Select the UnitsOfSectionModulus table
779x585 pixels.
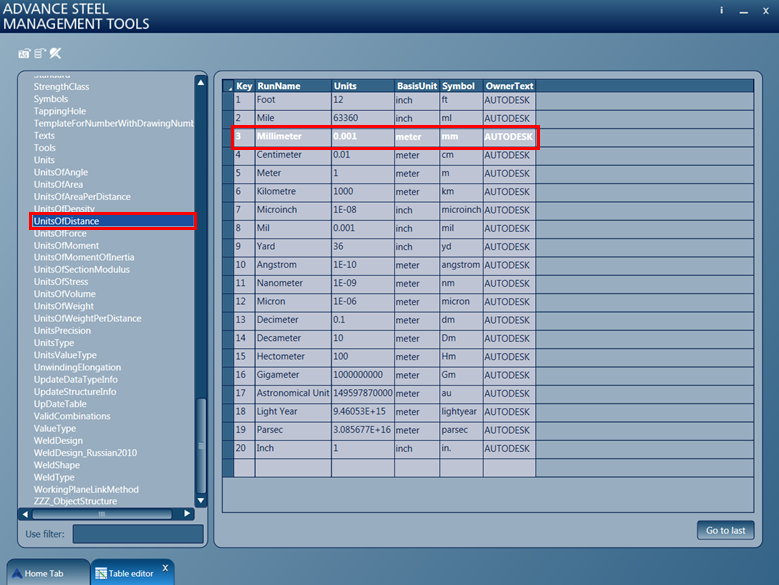click(81, 270)
